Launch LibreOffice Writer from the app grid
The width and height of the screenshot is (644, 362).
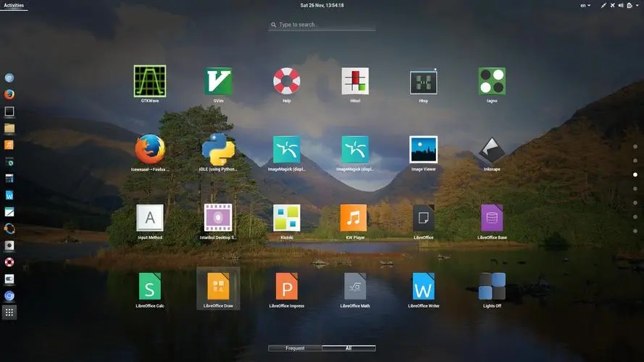tap(424, 286)
